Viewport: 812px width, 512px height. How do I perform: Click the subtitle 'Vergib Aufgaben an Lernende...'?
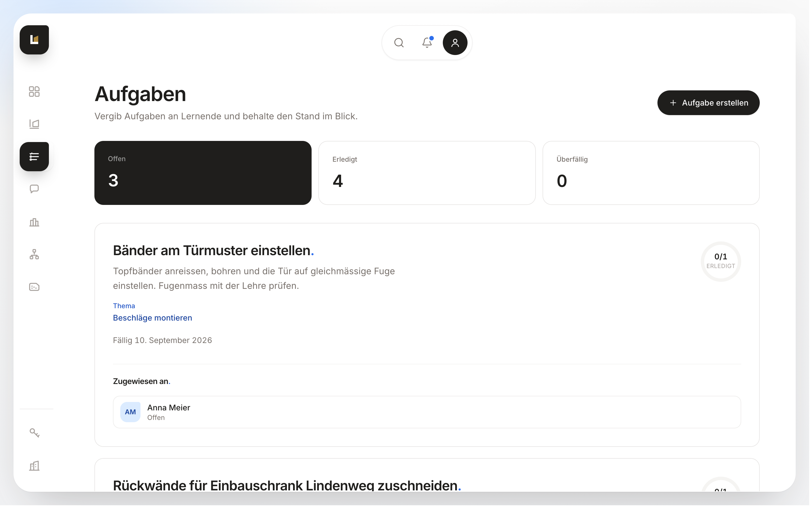tap(226, 116)
